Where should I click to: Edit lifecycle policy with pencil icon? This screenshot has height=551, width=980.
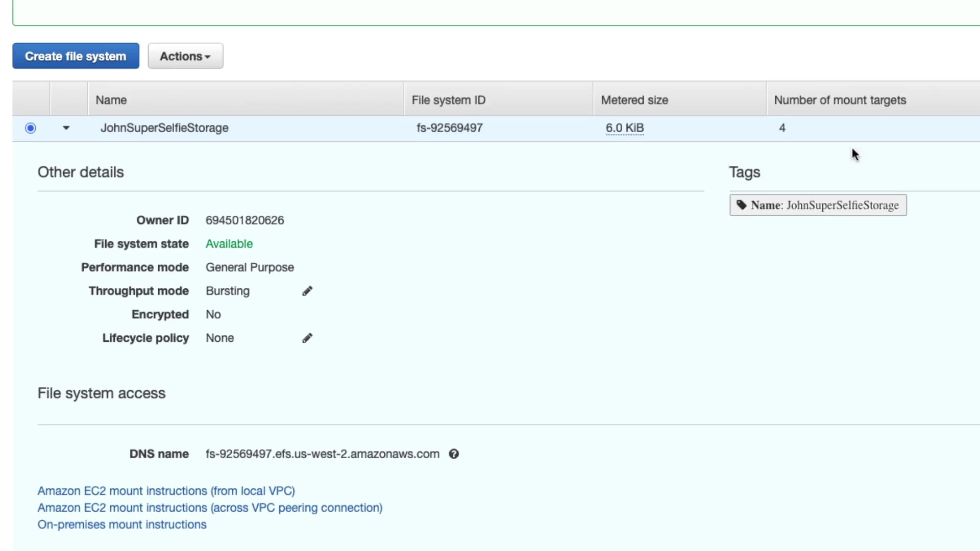307,338
